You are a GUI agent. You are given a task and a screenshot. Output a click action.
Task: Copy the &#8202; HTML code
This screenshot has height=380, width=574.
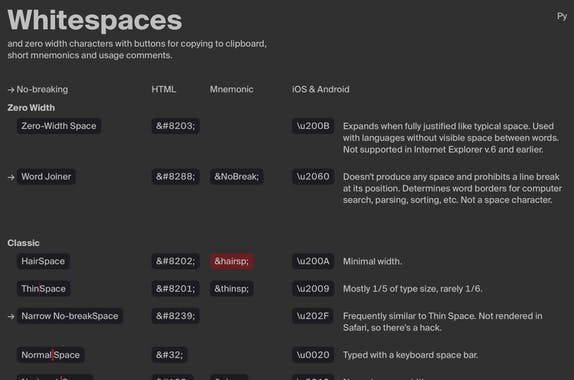click(175, 261)
